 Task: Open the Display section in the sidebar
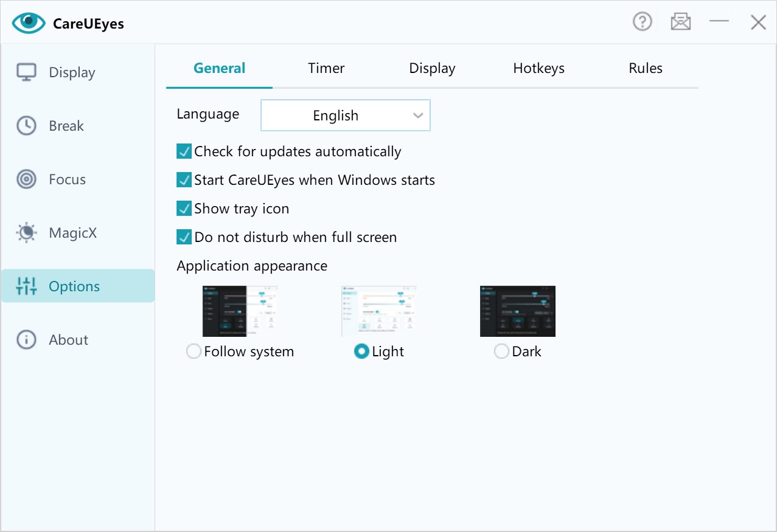[x=78, y=72]
